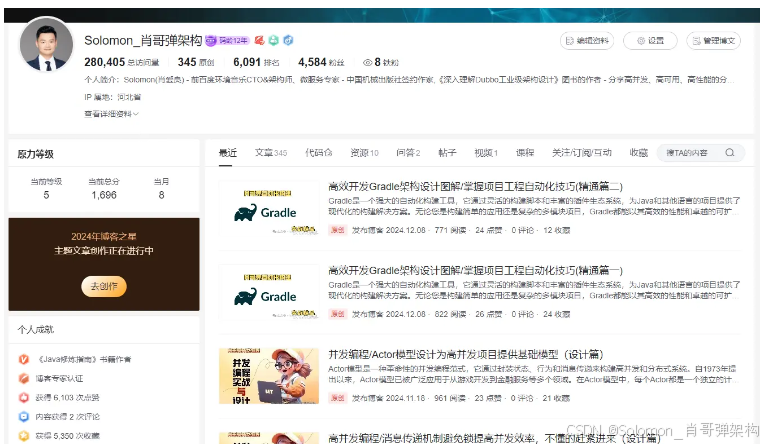Click the 原力等级 panel heading
Screen dimensions: 765x444
pos(36,154)
